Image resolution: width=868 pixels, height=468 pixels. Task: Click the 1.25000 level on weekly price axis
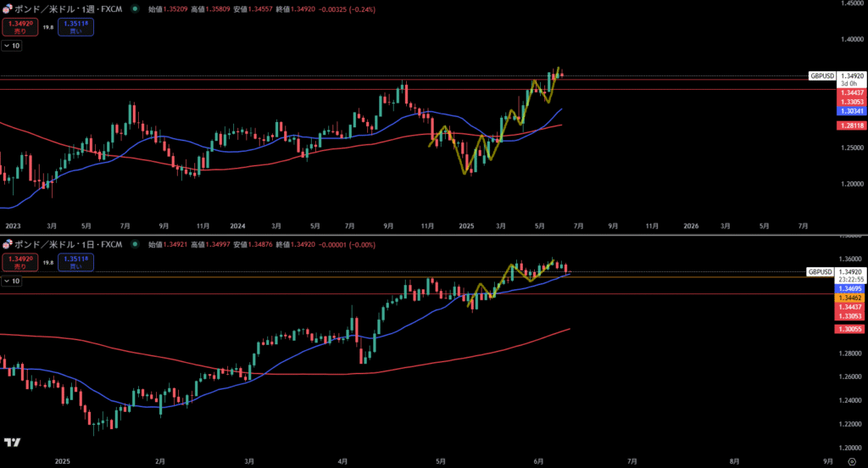(x=852, y=148)
